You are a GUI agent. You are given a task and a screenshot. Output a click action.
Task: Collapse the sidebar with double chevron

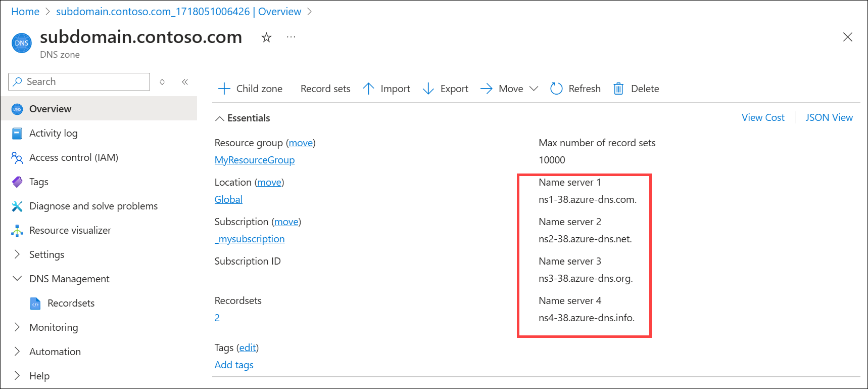(185, 82)
